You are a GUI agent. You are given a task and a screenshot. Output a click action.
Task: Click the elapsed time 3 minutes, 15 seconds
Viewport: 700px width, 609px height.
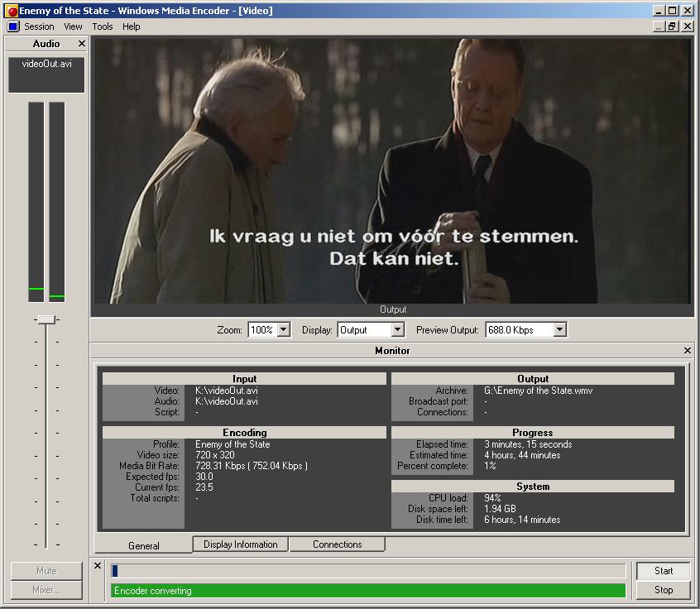[x=528, y=444]
